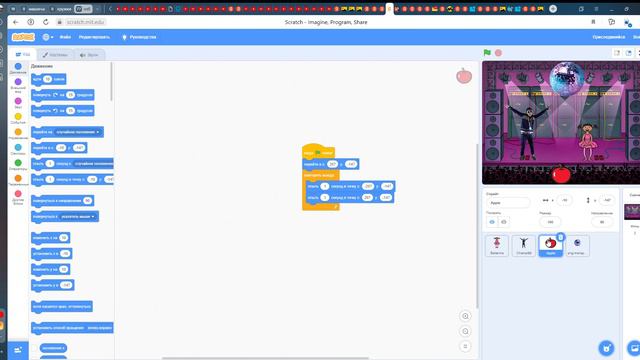Zoom in on the script workspace
This screenshot has width=640, height=360.
pyautogui.click(x=465, y=316)
